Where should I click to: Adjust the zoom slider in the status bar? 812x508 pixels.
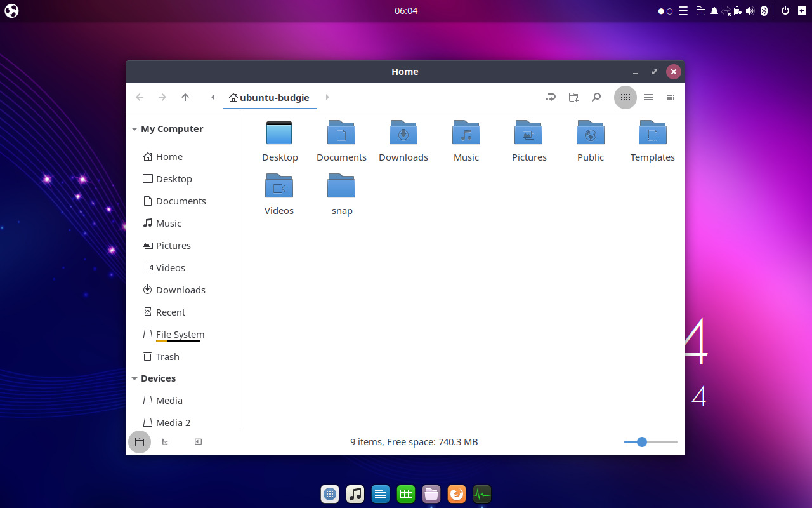[641, 441]
